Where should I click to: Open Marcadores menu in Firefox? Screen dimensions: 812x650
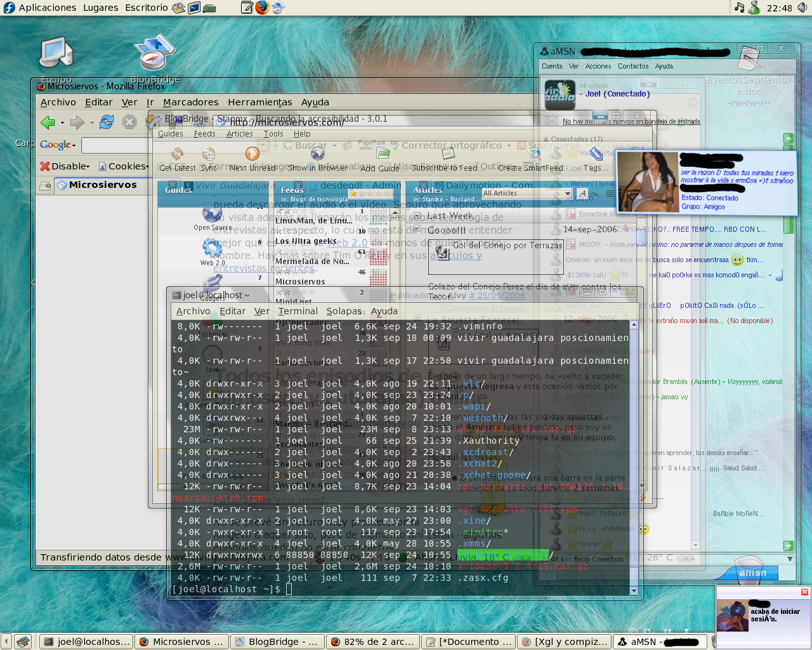190,102
